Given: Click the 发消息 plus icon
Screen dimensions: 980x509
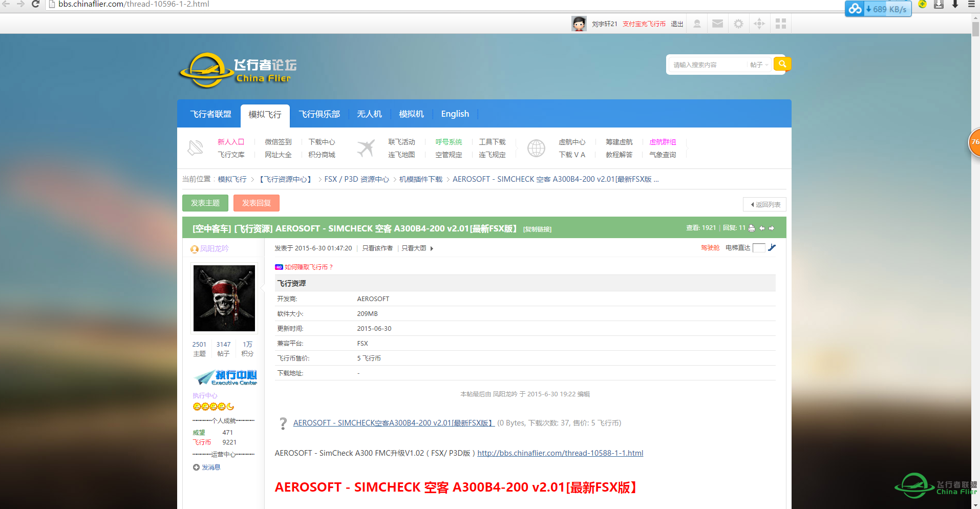Looking at the screenshot, I should [196, 467].
